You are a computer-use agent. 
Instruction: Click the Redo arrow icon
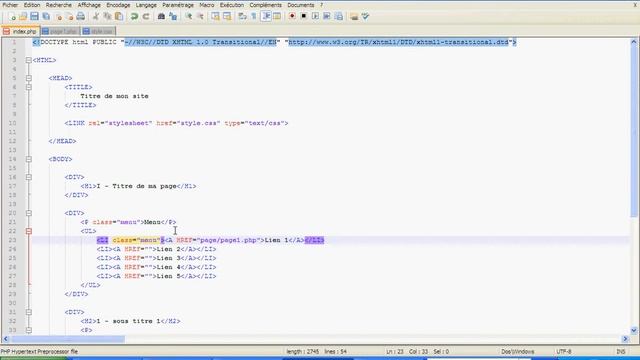coord(146,17)
